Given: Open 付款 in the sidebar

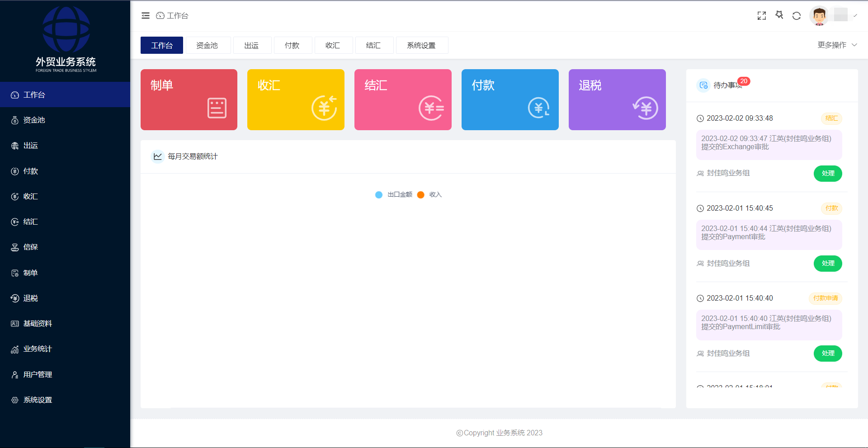Looking at the screenshot, I should click(x=65, y=171).
